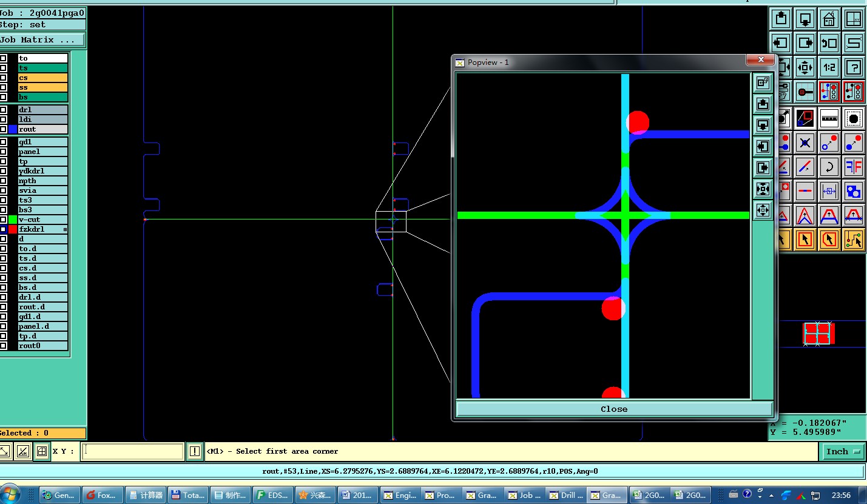Click Close button in Popview window
This screenshot has width=867, height=504.
(x=614, y=409)
